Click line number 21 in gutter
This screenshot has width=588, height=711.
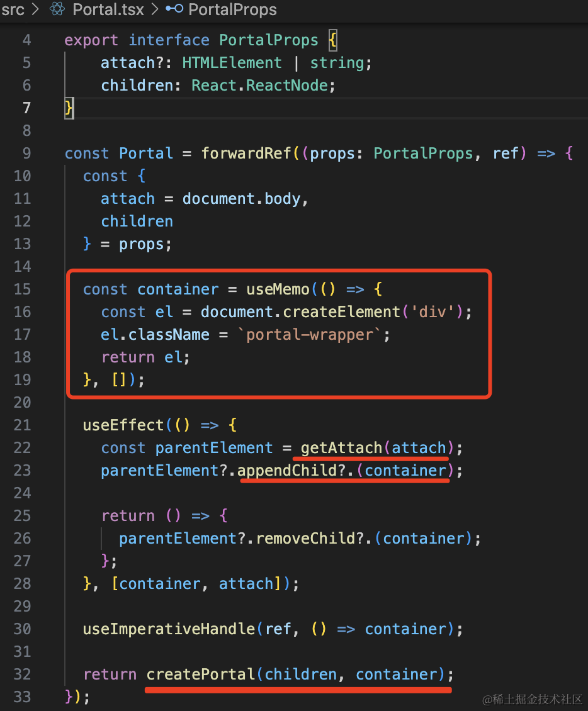(22, 425)
